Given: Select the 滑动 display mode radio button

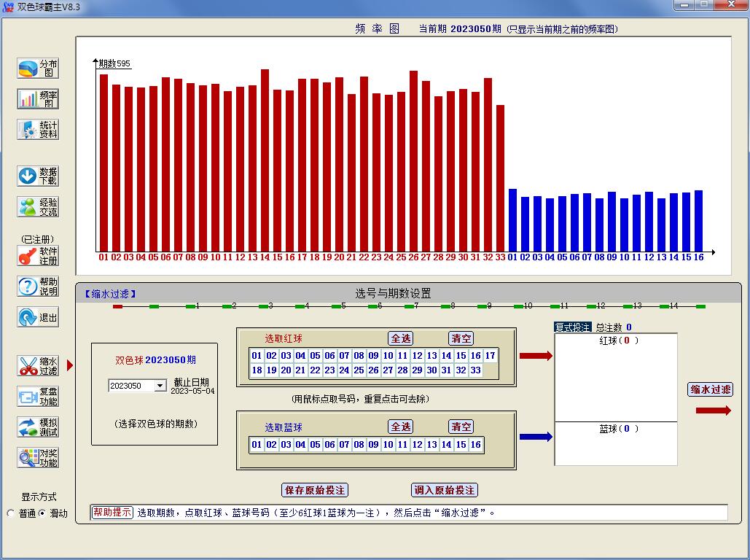Looking at the screenshot, I should (42, 513).
